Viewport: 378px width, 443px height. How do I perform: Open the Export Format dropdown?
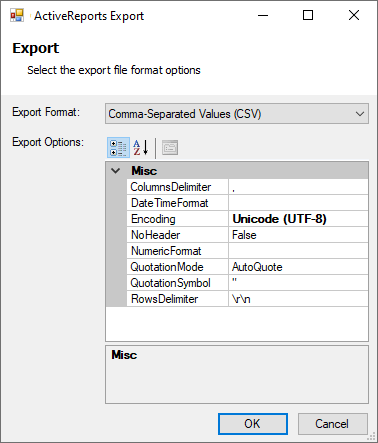pos(237,114)
